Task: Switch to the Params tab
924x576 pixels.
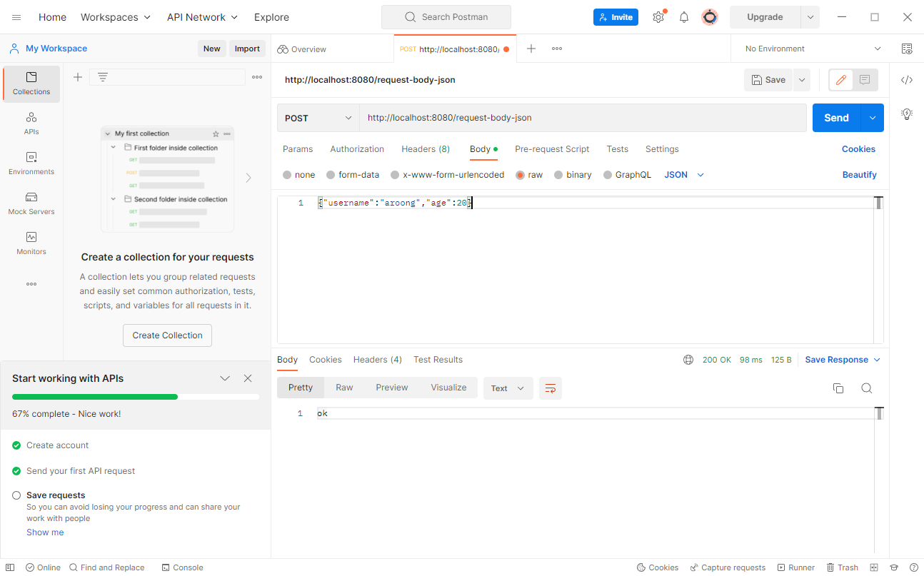Action: coord(298,149)
